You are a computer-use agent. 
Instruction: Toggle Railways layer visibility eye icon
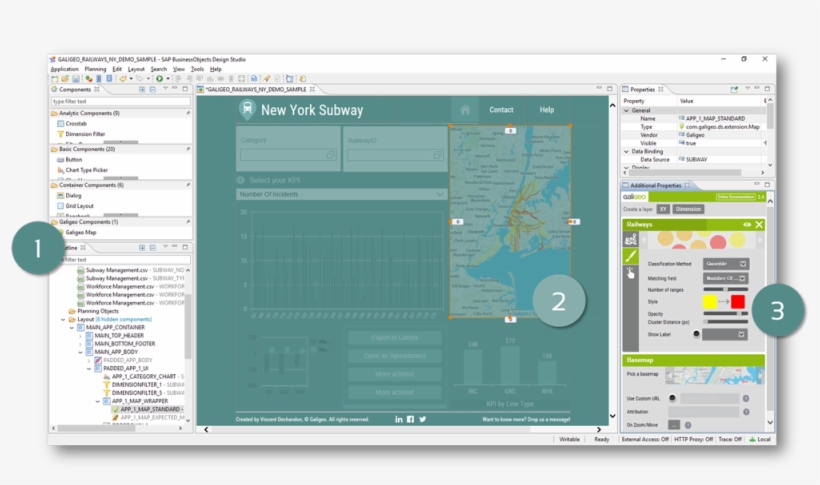point(747,224)
